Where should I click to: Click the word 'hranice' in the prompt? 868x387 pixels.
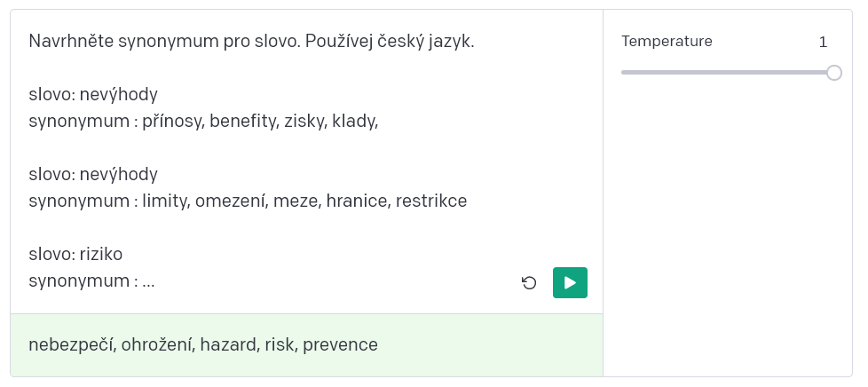click(x=359, y=201)
